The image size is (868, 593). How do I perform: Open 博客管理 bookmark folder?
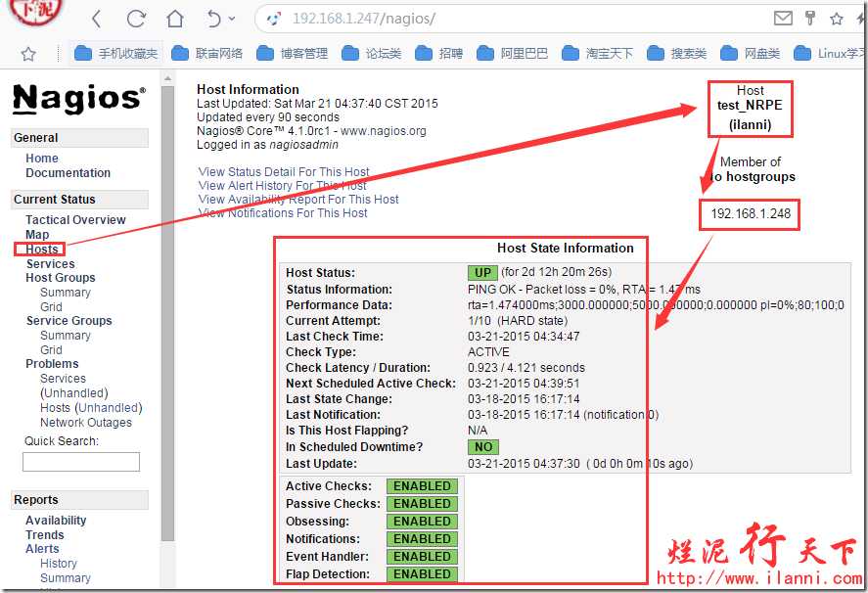pos(293,53)
